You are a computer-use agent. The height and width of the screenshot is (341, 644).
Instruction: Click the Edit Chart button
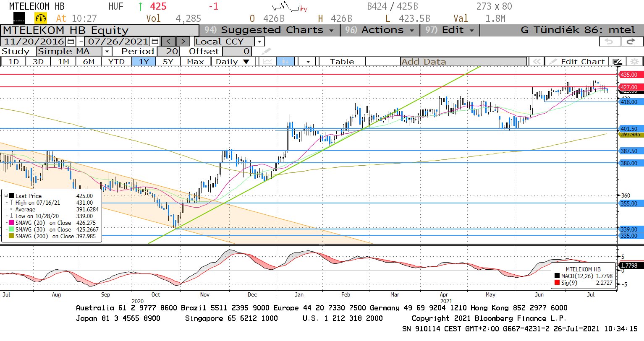point(578,62)
